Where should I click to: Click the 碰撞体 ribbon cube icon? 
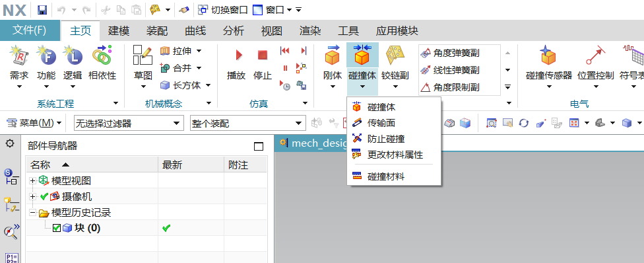coord(362,55)
